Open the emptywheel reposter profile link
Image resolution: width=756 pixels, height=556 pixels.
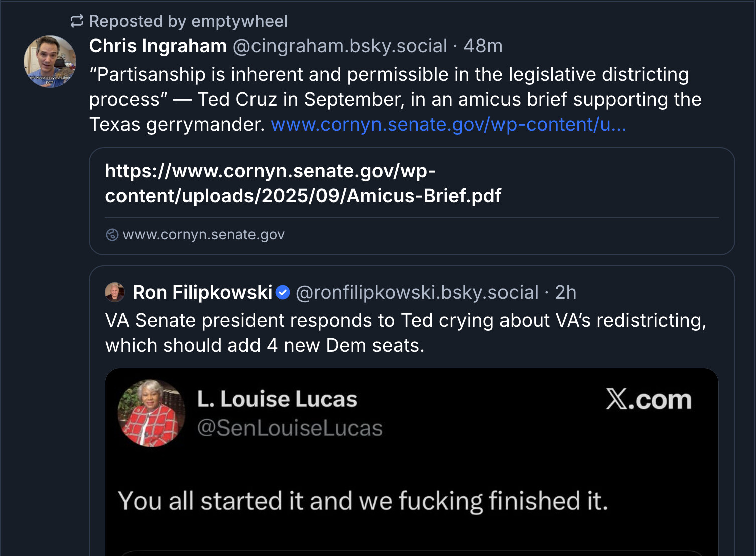tap(239, 21)
